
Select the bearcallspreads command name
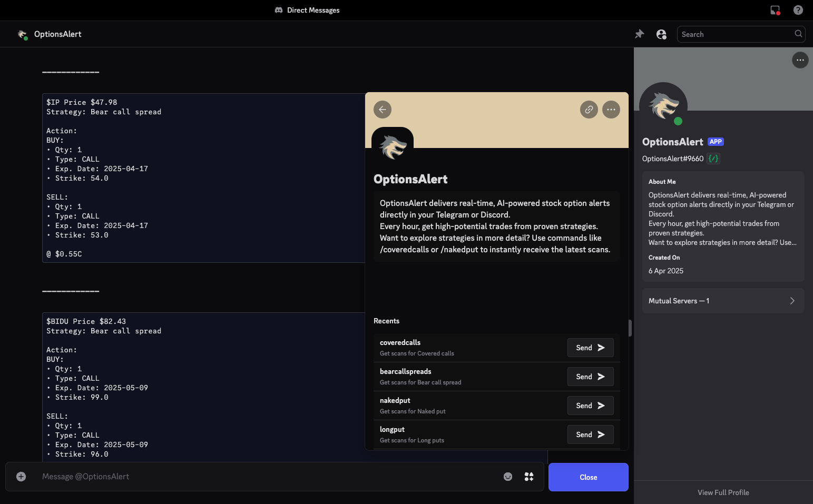[x=405, y=371]
